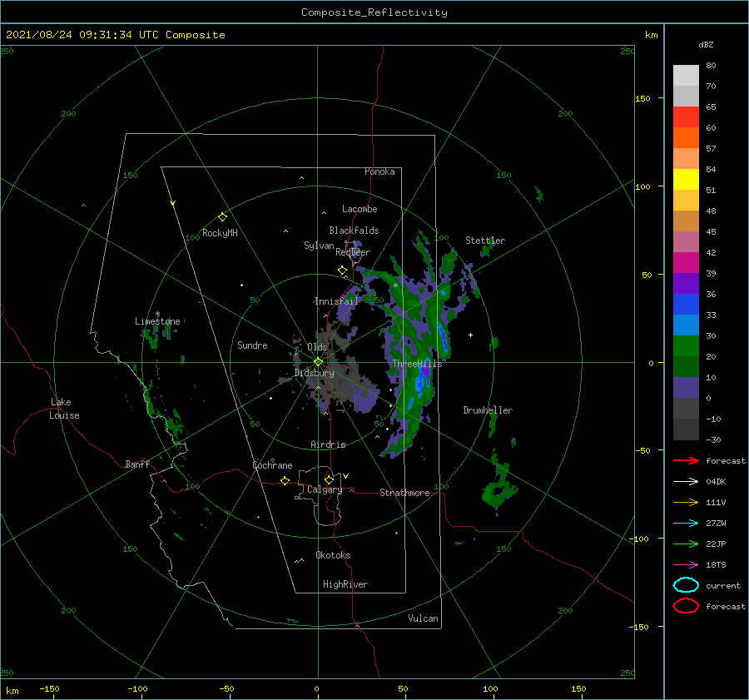Select the 10 dBZ slate-purple swatch
This screenshot has height=700, width=749.
[x=686, y=388]
